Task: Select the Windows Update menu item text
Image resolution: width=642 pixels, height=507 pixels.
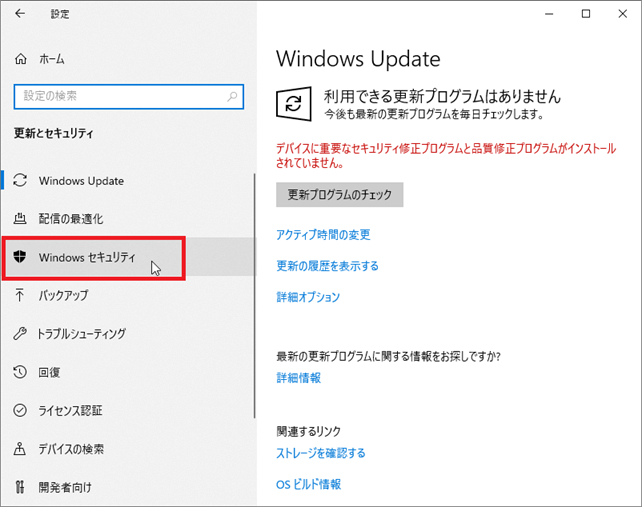Action: [x=81, y=181]
